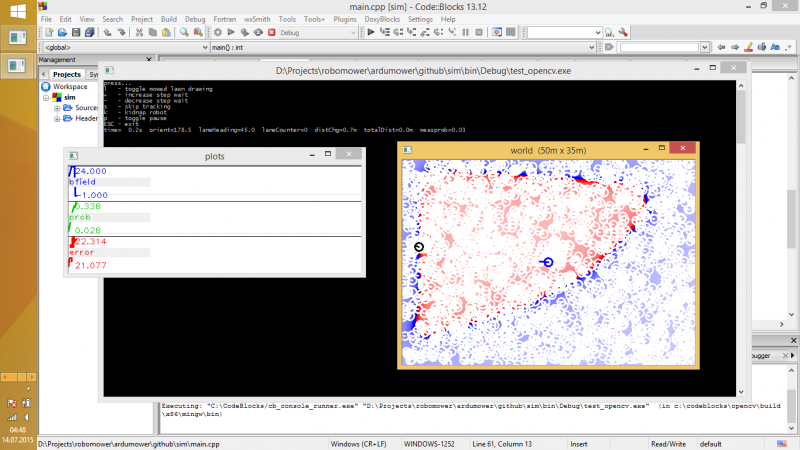This screenshot has width=800, height=450.
Task: Click the blue robot marker in the world window
Action: (x=547, y=262)
